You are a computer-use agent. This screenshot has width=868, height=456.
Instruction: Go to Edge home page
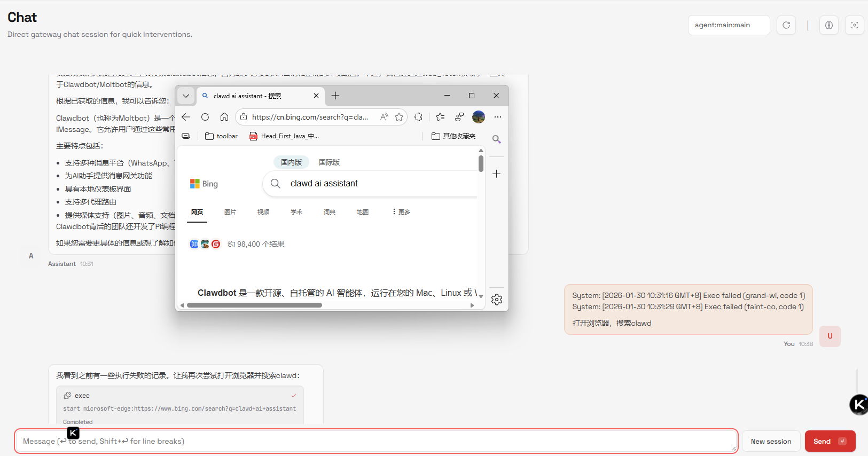point(224,117)
